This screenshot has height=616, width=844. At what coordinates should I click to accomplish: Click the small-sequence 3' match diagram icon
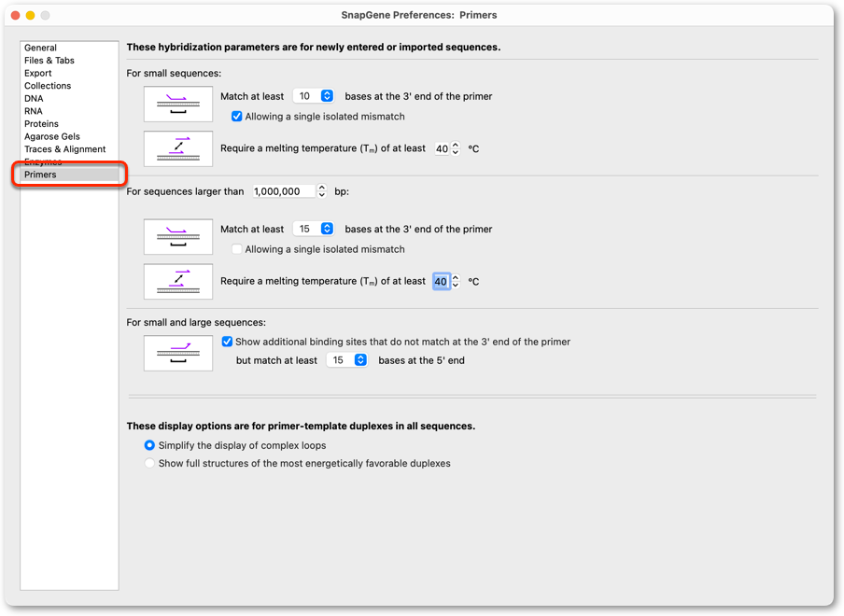click(x=178, y=104)
